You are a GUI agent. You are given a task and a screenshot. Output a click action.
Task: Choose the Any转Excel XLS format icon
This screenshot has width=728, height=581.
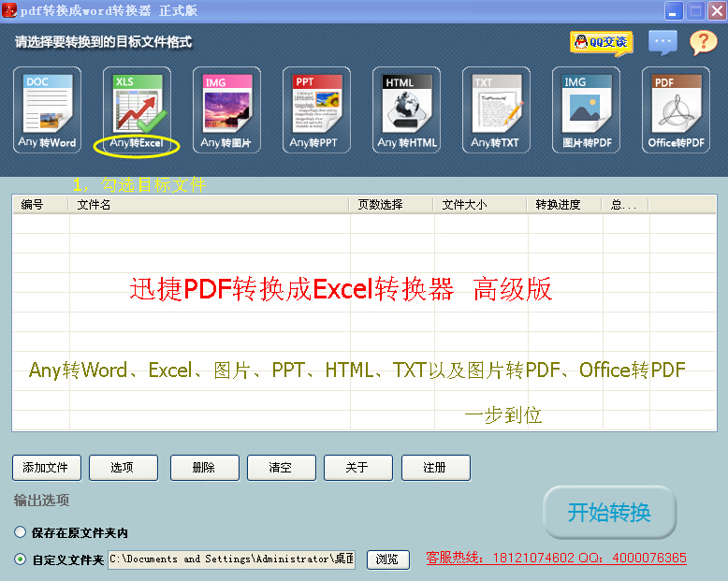[x=137, y=110]
